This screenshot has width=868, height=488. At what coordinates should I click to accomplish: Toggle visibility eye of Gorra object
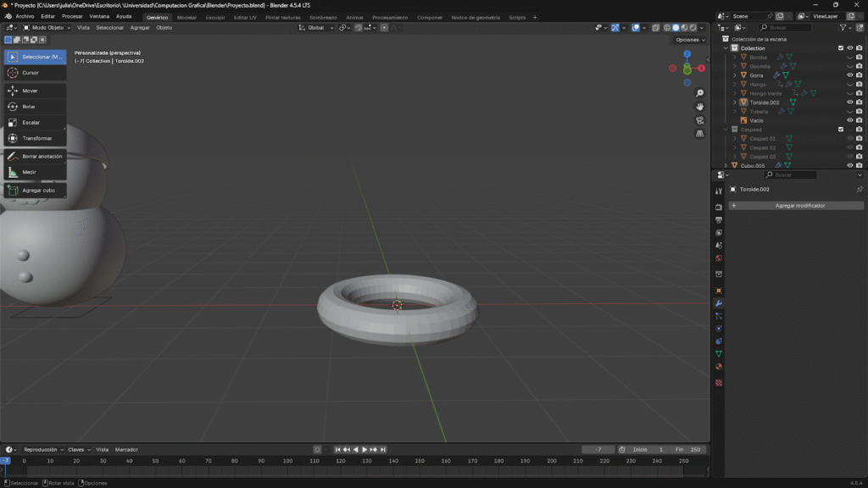tap(849, 75)
